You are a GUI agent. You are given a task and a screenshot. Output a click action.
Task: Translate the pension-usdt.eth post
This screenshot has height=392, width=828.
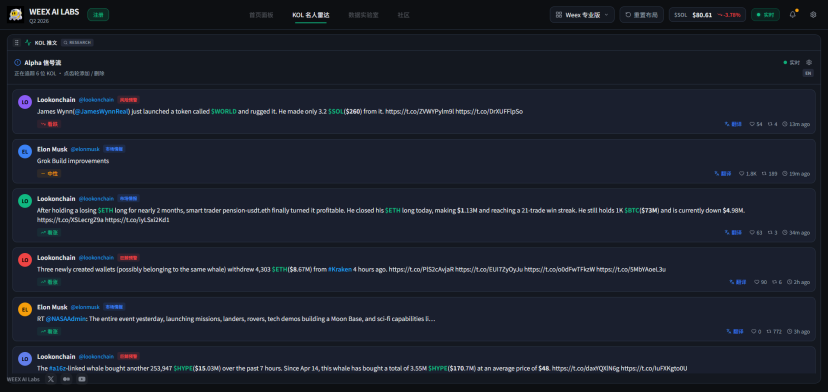[x=733, y=232]
